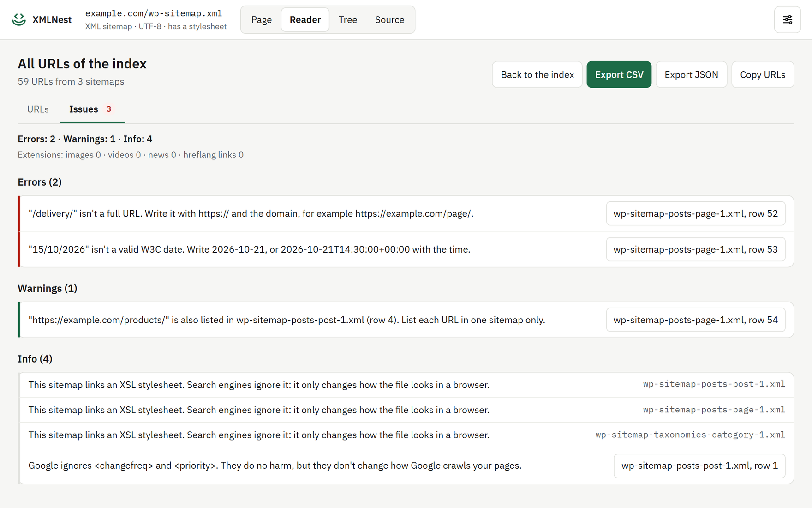Select the Issues tab
812x508 pixels.
[x=92, y=109]
